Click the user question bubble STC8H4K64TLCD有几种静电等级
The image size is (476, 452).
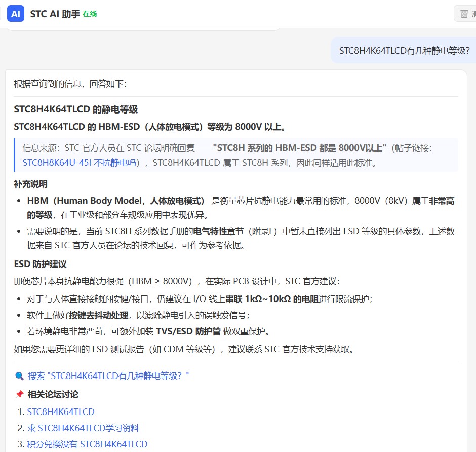click(405, 51)
